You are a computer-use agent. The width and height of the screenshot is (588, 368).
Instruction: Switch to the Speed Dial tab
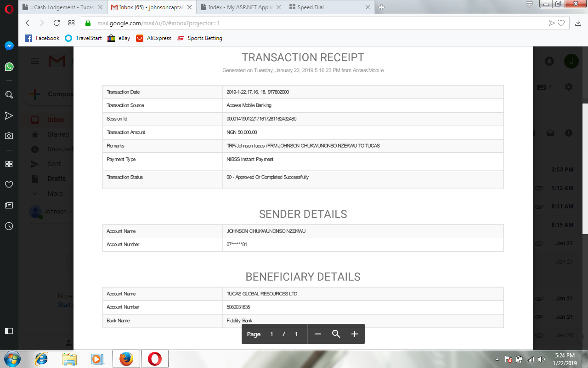tap(328, 7)
